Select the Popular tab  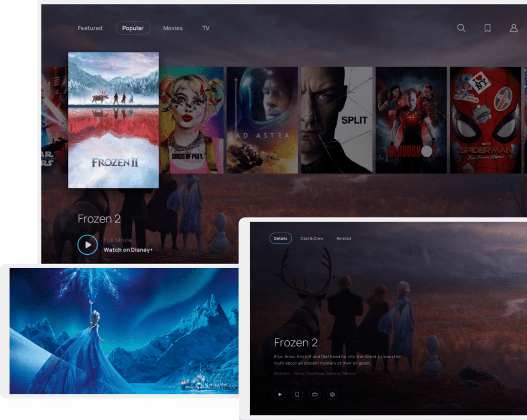[x=133, y=28]
